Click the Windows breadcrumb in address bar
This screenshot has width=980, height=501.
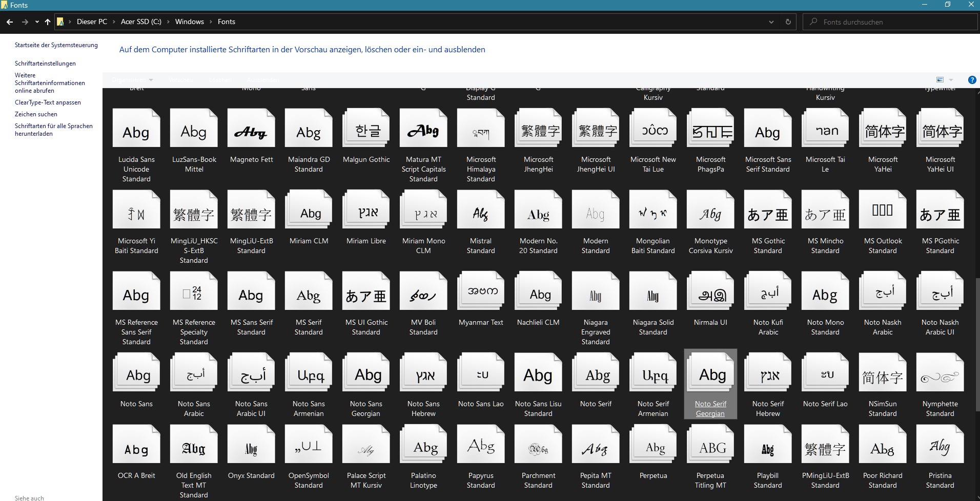[189, 22]
